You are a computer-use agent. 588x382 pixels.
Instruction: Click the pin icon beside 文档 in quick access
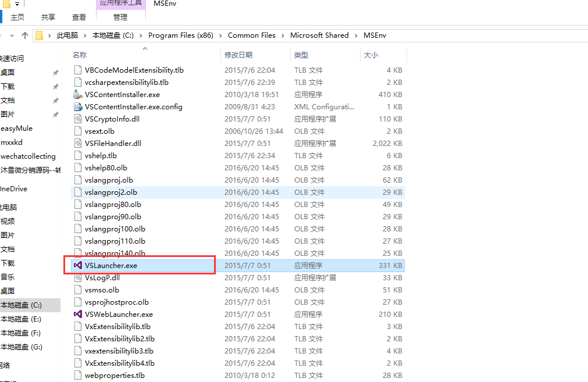pos(55,101)
